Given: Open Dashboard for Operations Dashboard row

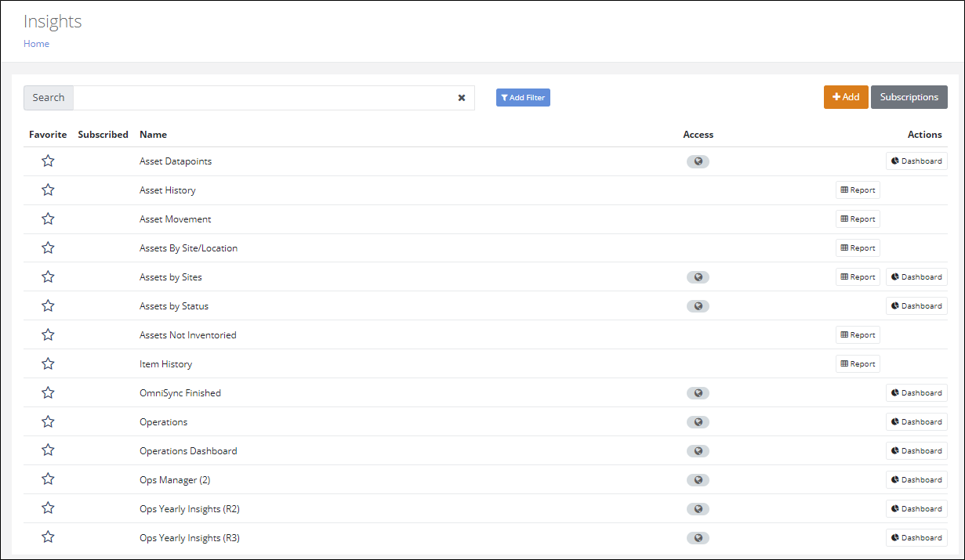Looking at the screenshot, I should tap(916, 451).
